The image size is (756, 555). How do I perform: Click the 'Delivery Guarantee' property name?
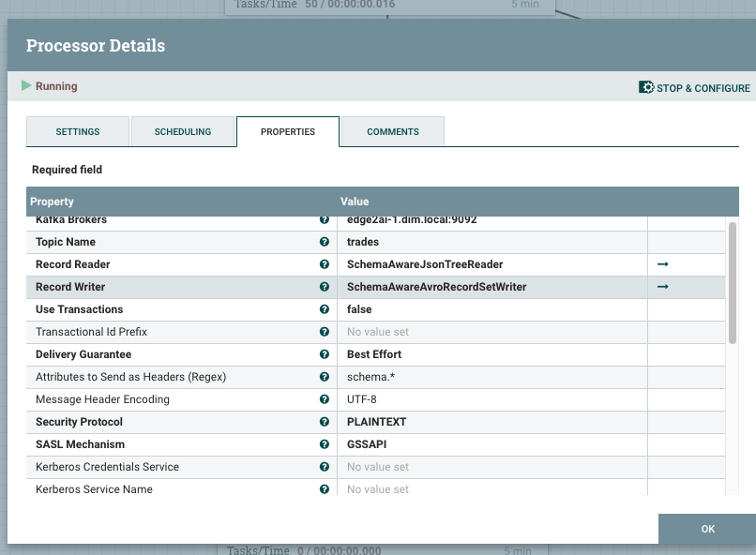coord(83,354)
